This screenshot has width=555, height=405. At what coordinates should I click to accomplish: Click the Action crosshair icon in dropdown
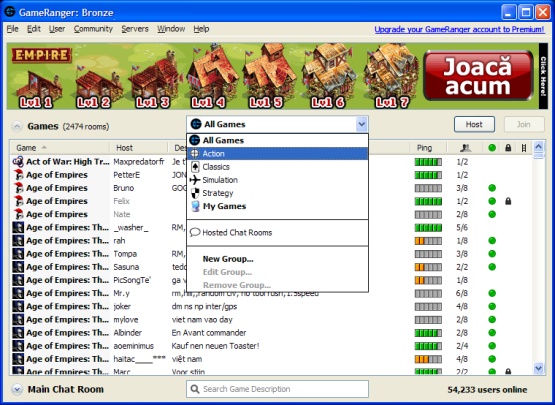195,154
